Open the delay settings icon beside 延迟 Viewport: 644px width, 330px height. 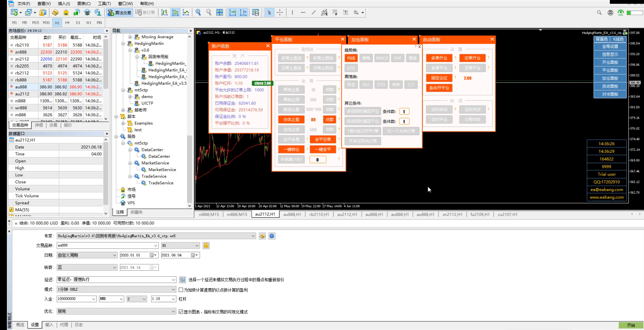(183, 280)
